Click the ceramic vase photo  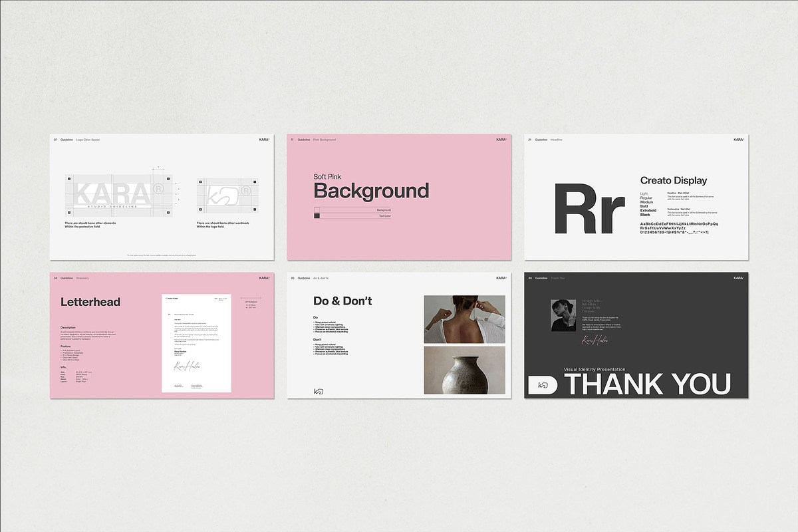[464, 370]
